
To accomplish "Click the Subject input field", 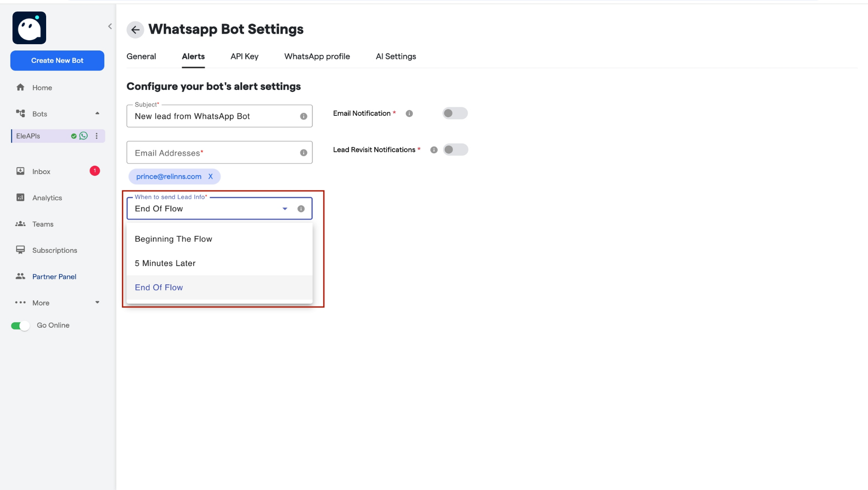I will pos(220,116).
